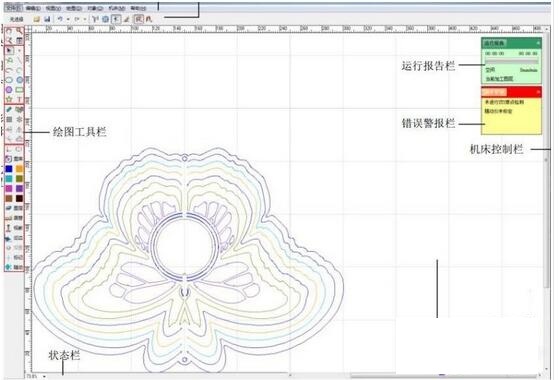Screen dimensions: 559x380
Task: Click the second warning line in the yellow panel
Action: pyautogui.click(x=498, y=111)
